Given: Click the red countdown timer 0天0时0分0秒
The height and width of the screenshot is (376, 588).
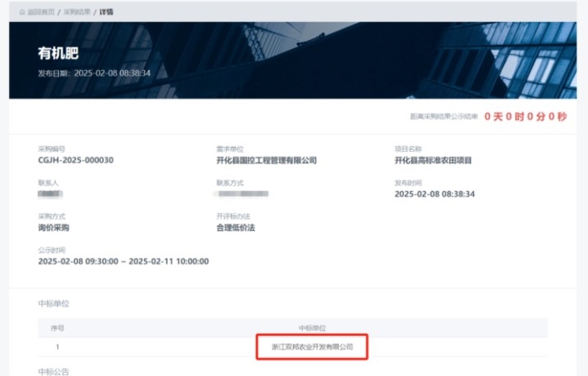Looking at the screenshot, I should point(525,117).
